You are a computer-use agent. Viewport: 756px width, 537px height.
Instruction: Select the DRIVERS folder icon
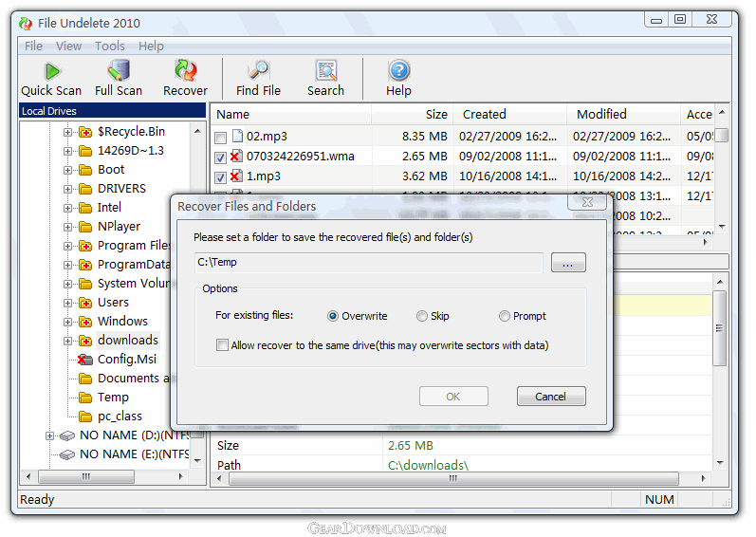click(85, 189)
